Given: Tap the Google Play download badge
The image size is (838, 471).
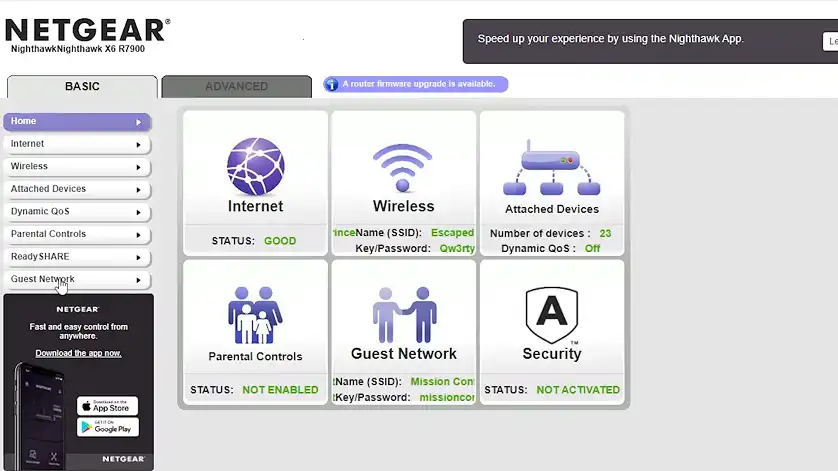Looking at the screenshot, I should [x=107, y=427].
